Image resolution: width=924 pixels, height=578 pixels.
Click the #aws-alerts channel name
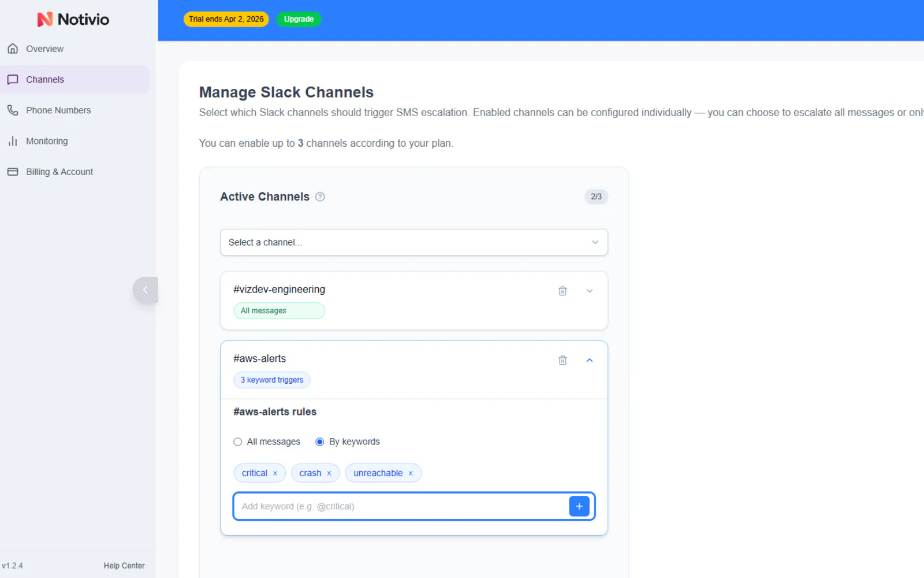click(259, 359)
